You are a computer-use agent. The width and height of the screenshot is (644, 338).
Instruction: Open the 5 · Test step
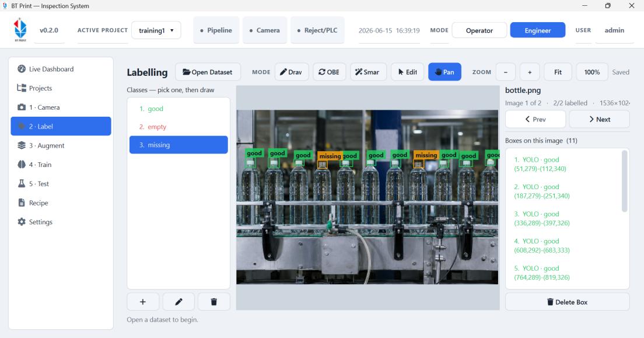pyautogui.click(x=61, y=184)
